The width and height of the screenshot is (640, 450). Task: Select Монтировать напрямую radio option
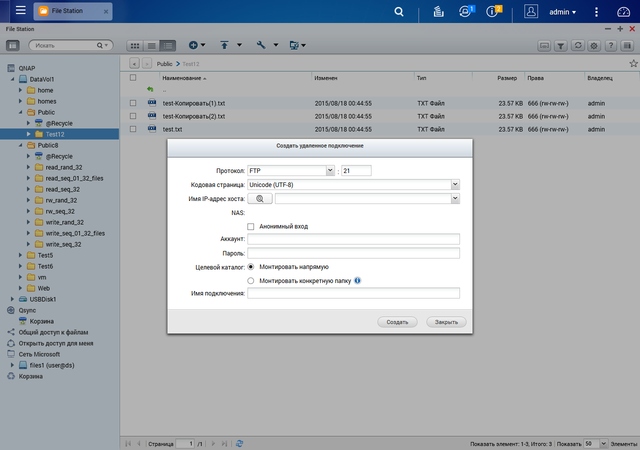pos(250,267)
